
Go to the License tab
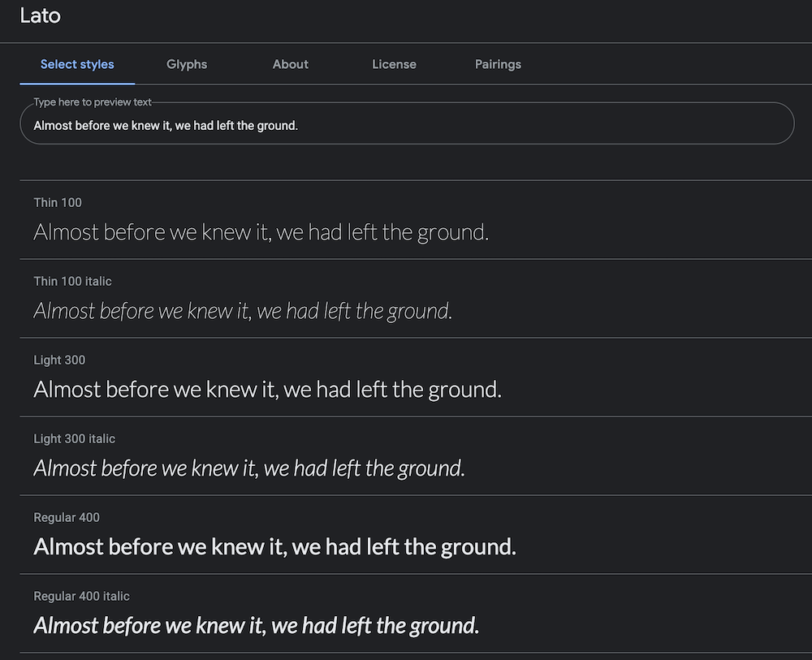394,64
